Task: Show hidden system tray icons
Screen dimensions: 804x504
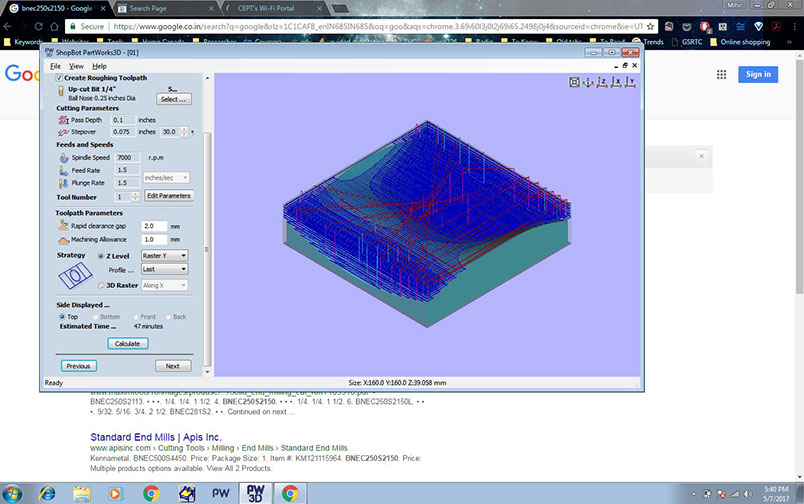Action: click(693, 494)
